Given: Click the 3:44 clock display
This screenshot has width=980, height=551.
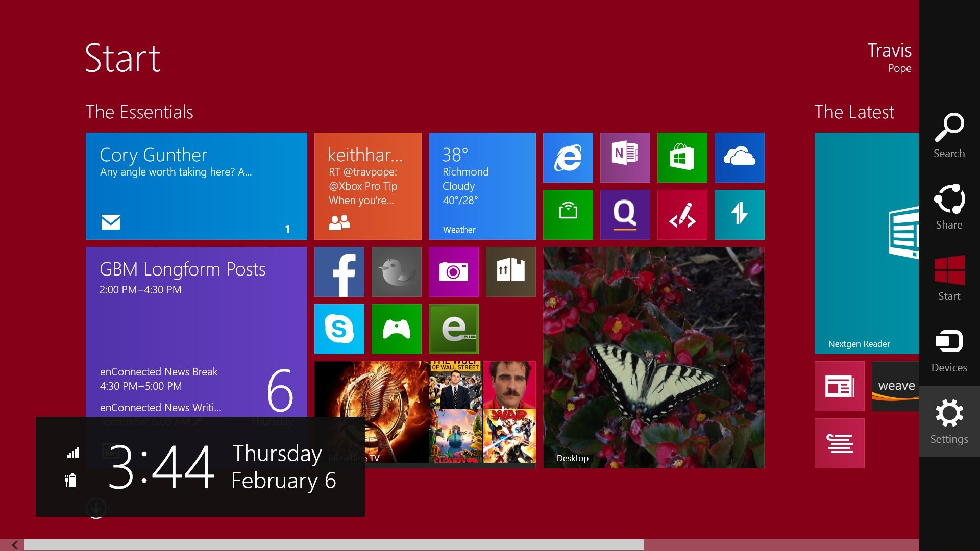Looking at the screenshot, I should click(161, 467).
